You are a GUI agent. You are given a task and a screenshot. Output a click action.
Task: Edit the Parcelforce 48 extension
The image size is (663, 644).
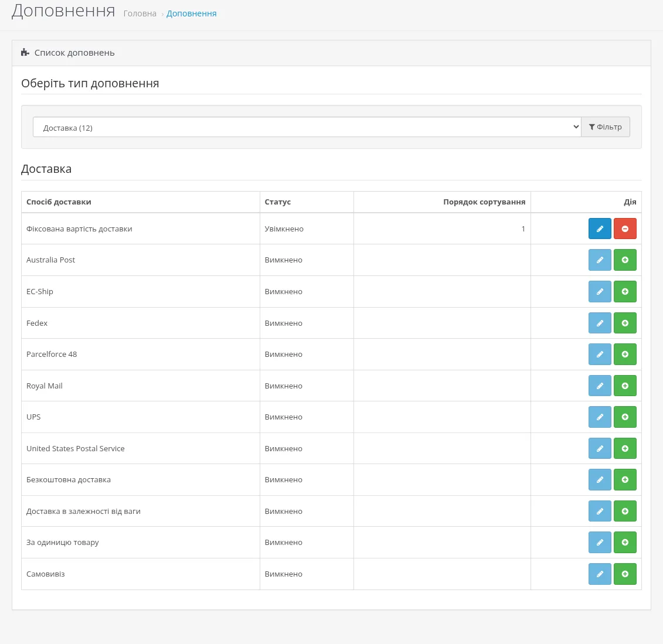[600, 354]
